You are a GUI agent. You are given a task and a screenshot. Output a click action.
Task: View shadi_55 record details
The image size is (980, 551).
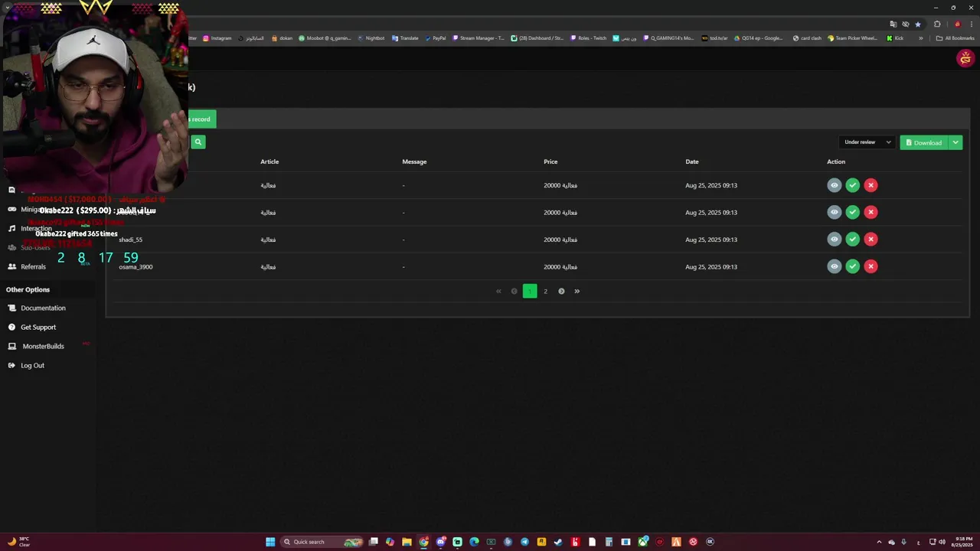835,240
